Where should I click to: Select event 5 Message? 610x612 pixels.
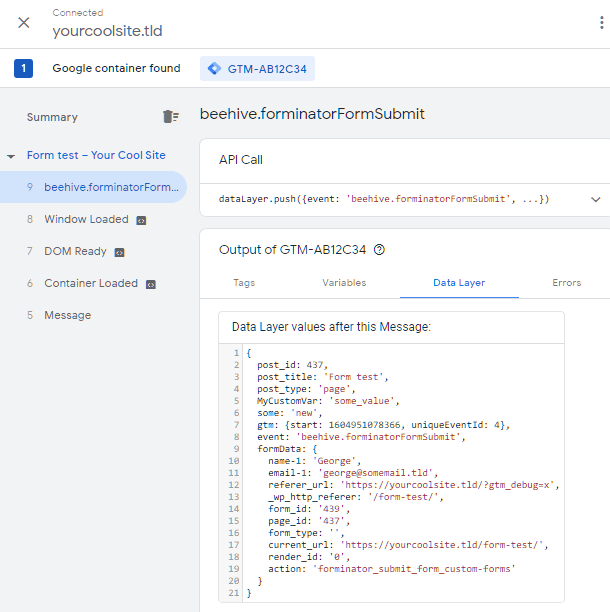tap(68, 315)
